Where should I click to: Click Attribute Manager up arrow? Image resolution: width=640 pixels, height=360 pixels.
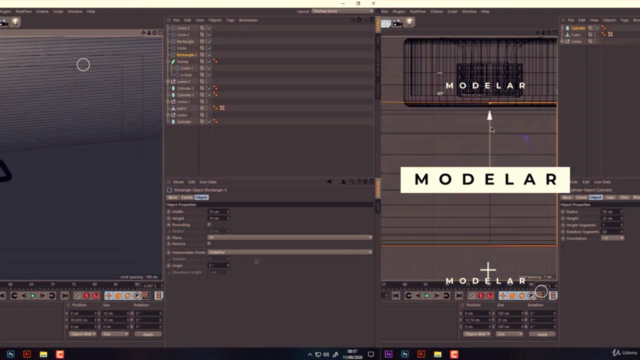tap(343, 182)
